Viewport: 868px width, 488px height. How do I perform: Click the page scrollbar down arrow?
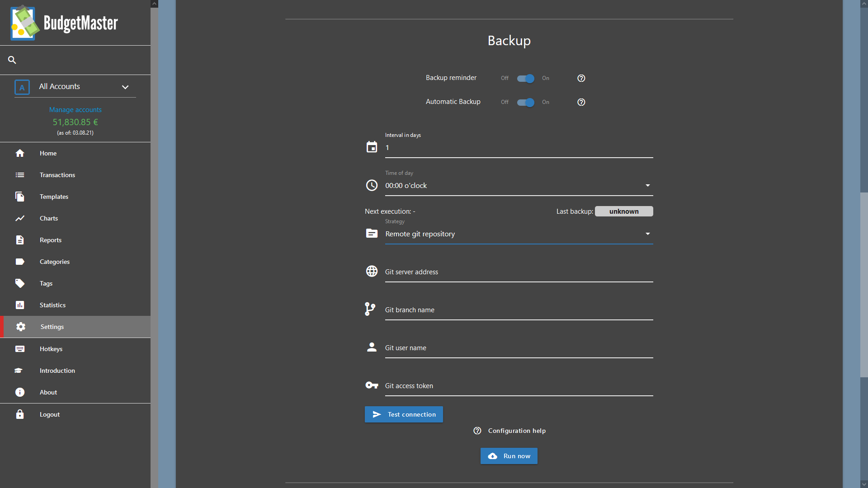pos(864,484)
